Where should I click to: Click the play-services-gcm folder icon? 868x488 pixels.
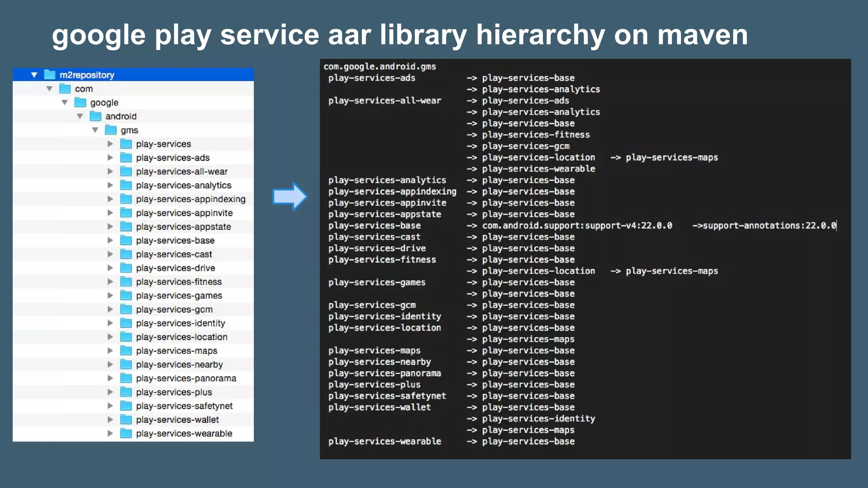126,309
